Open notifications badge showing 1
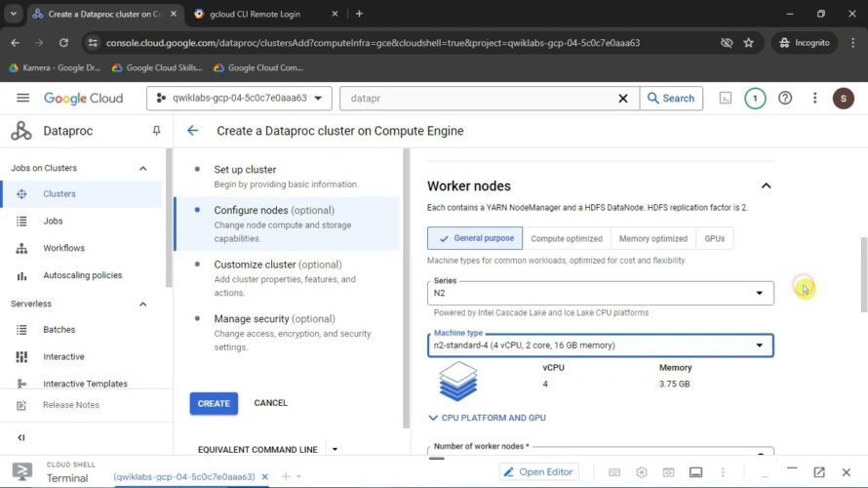Viewport: 868px width, 488px height. [x=755, y=98]
